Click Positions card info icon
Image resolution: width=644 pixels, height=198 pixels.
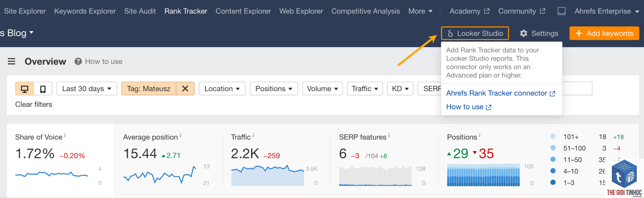click(480, 136)
